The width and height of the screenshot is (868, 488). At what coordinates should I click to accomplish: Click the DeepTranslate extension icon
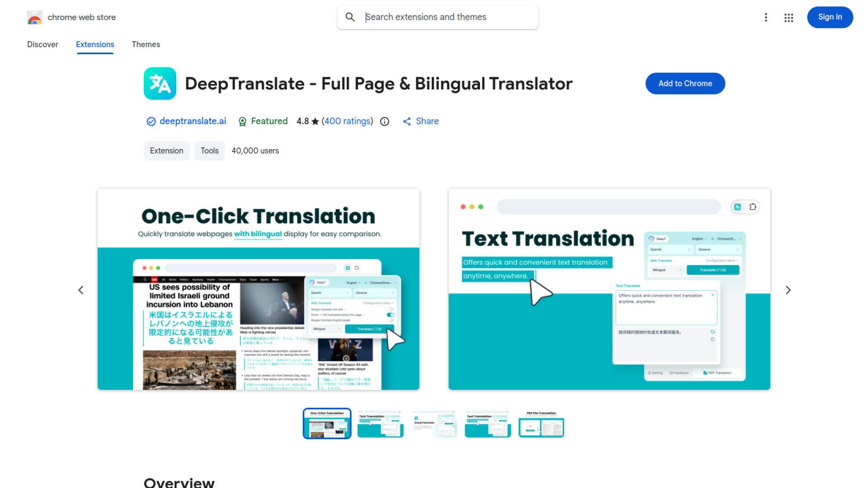tap(160, 84)
